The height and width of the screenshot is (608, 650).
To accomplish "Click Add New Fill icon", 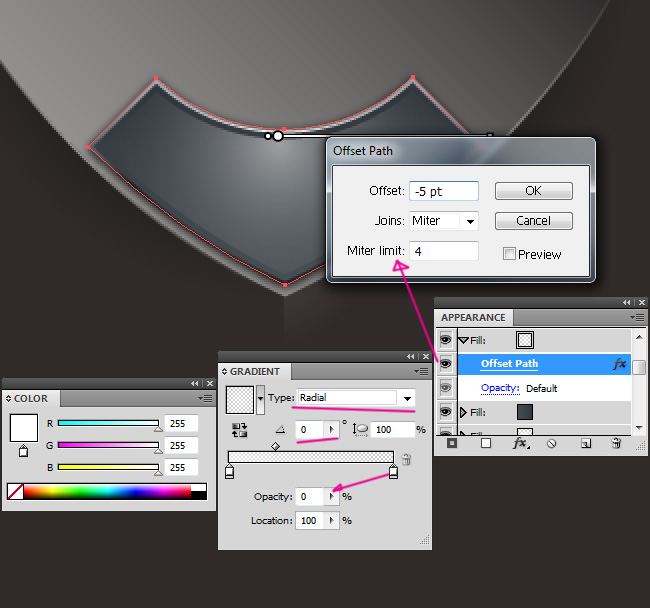I will pos(486,442).
